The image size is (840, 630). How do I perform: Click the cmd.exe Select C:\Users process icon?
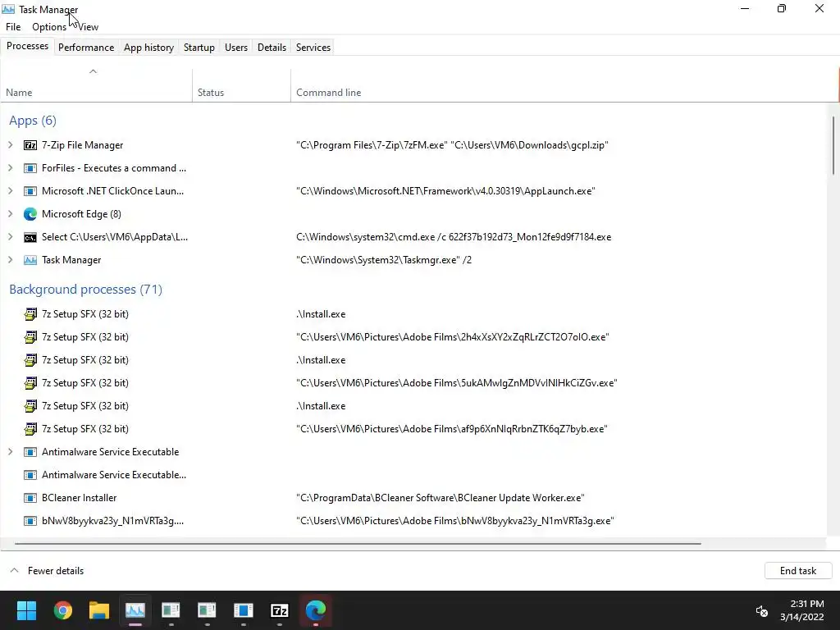click(x=30, y=237)
